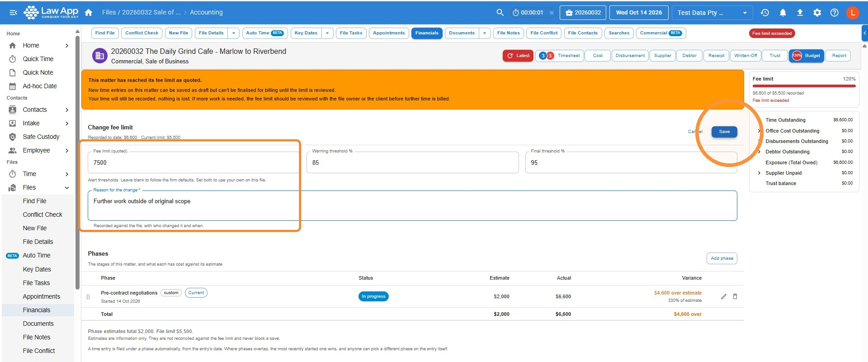The width and height of the screenshot is (868, 362).
Task: Switch to the Trust tab
Action: [x=775, y=56]
